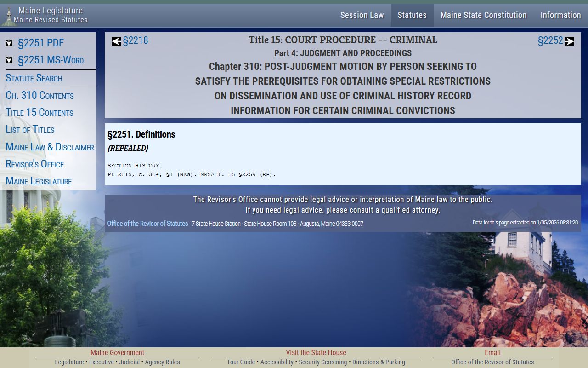This screenshot has height=368, width=588.
Task: Click the left arrow icon beside §2218
Action: point(116,41)
